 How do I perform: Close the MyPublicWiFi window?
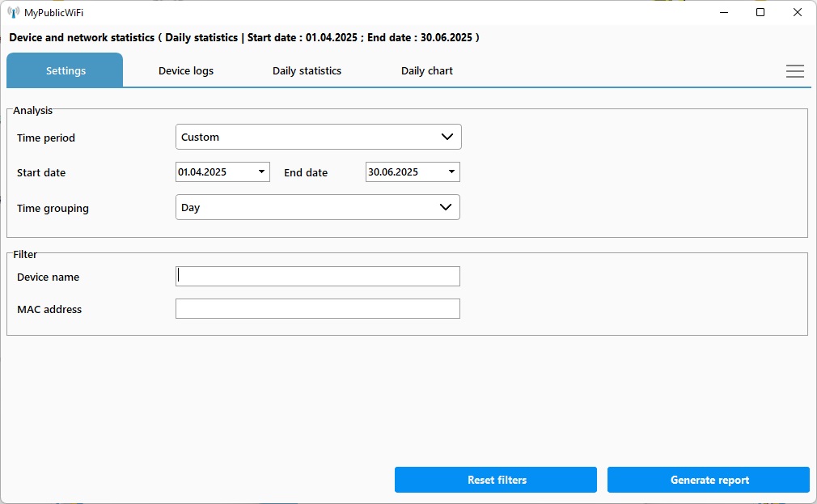(798, 12)
